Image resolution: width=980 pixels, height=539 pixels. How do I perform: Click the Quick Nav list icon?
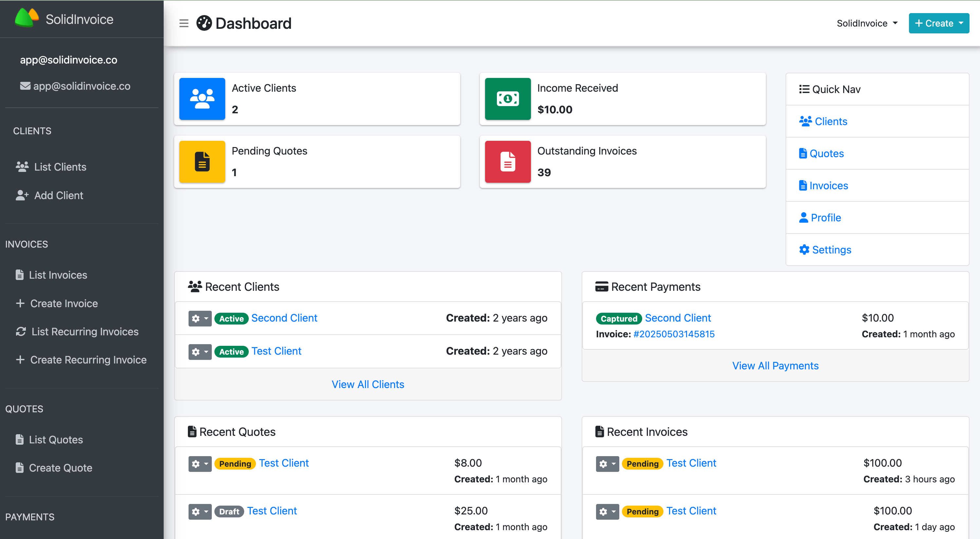804,89
